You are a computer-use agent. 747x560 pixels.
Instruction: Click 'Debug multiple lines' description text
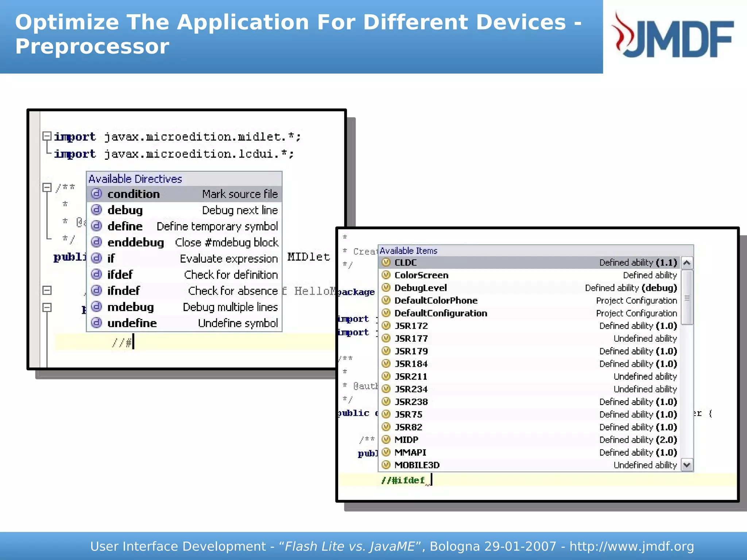point(230,307)
